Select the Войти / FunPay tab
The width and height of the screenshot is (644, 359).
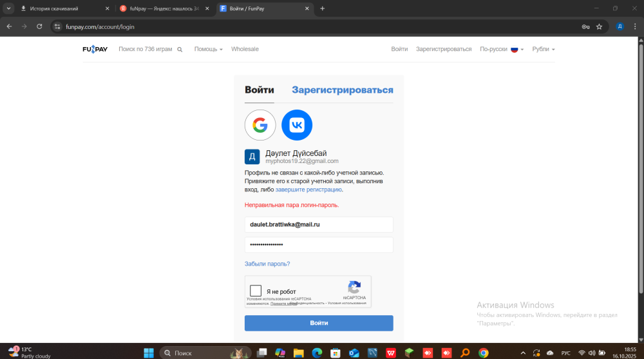(x=265, y=8)
